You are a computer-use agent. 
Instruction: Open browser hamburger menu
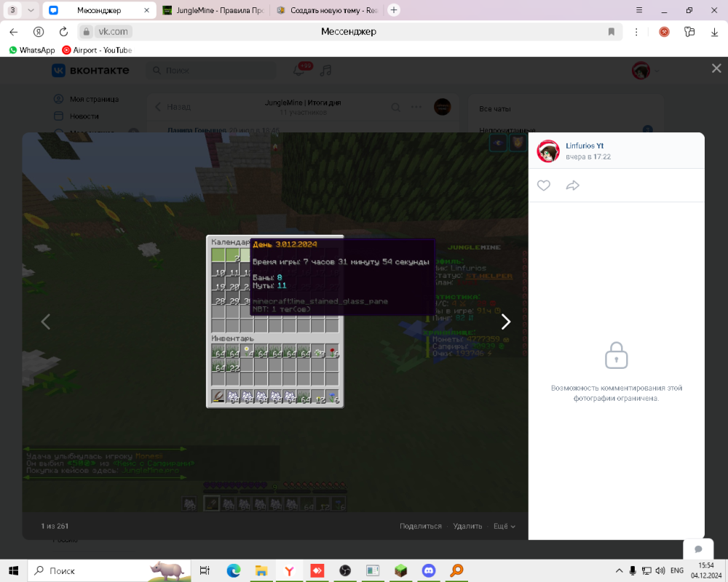(639, 10)
